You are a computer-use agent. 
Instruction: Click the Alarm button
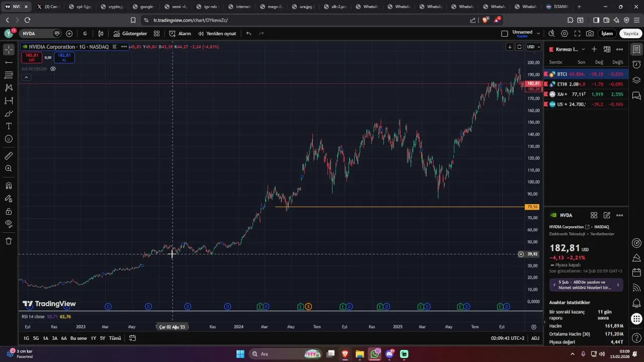(x=180, y=34)
